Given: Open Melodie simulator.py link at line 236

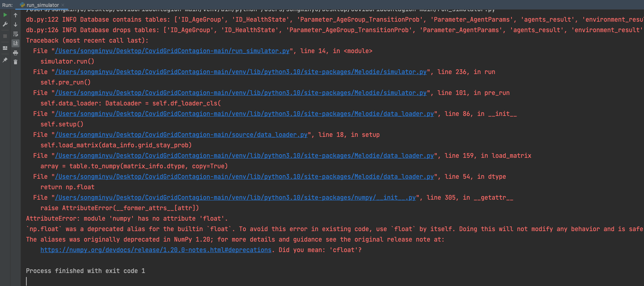Looking at the screenshot, I should pos(241,72).
